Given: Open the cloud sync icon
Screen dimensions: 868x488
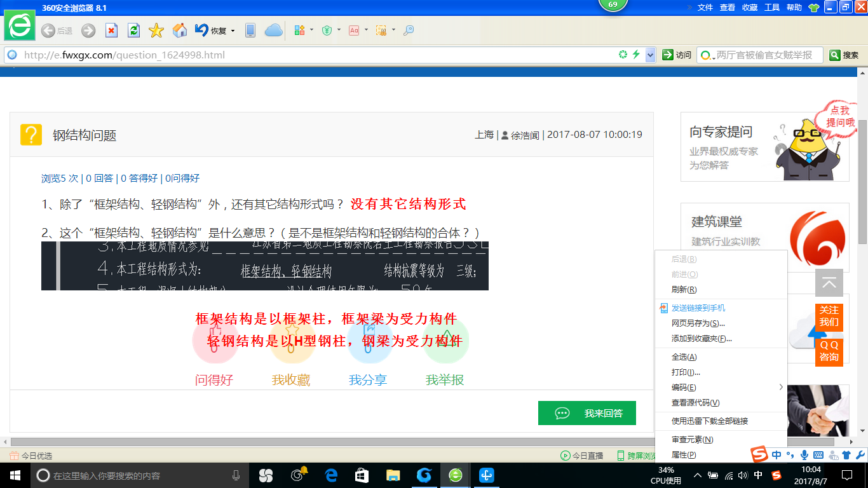Looking at the screenshot, I should pos(273,30).
